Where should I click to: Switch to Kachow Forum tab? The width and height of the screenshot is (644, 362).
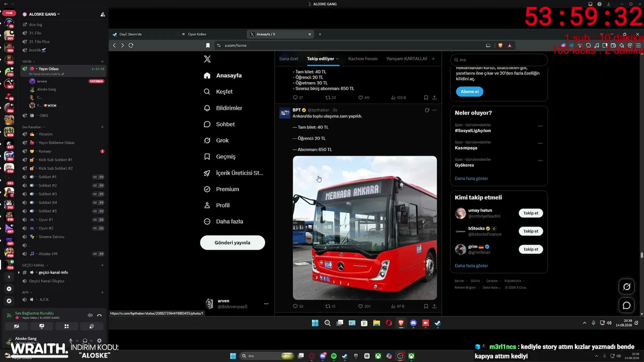point(363,59)
